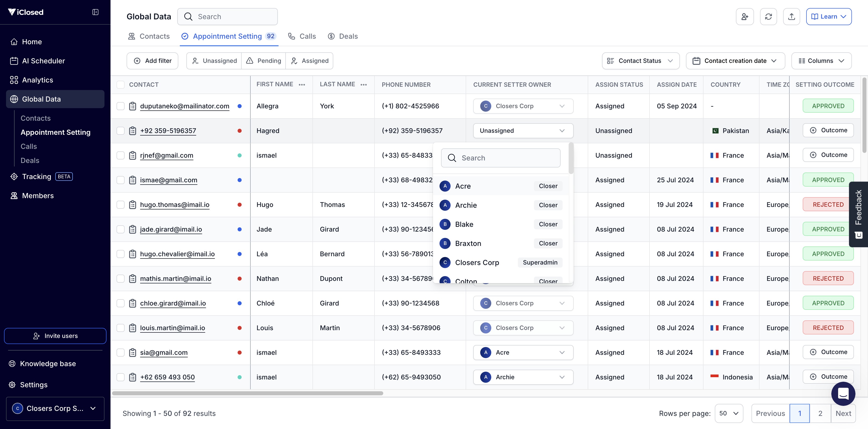Expand the Contact Status dropdown
This screenshot has width=868, height=429.
[x=640, y=61]
